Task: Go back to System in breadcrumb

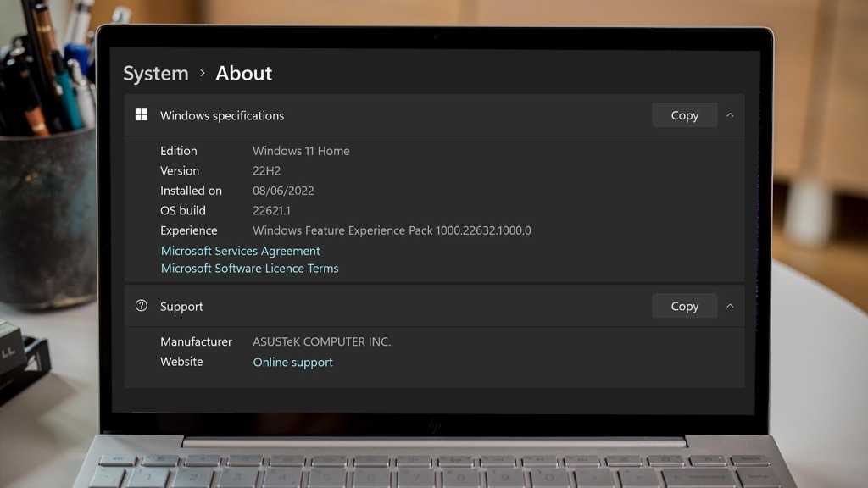Action: 156,74
